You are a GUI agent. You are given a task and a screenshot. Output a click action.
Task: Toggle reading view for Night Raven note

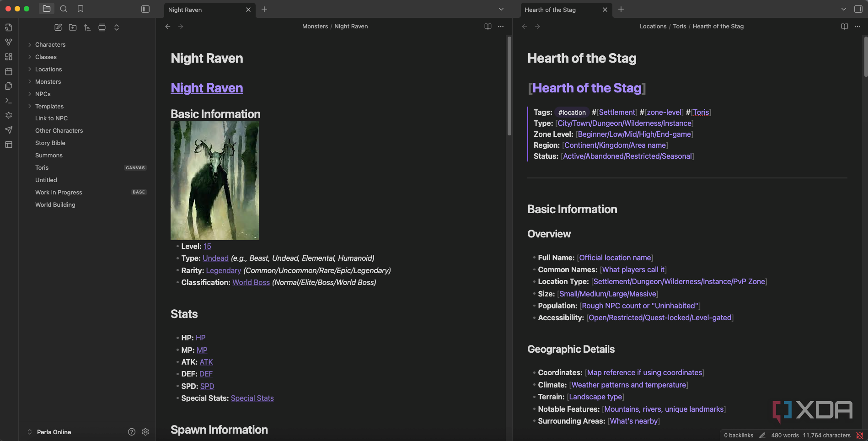click(x=488, y=27)
